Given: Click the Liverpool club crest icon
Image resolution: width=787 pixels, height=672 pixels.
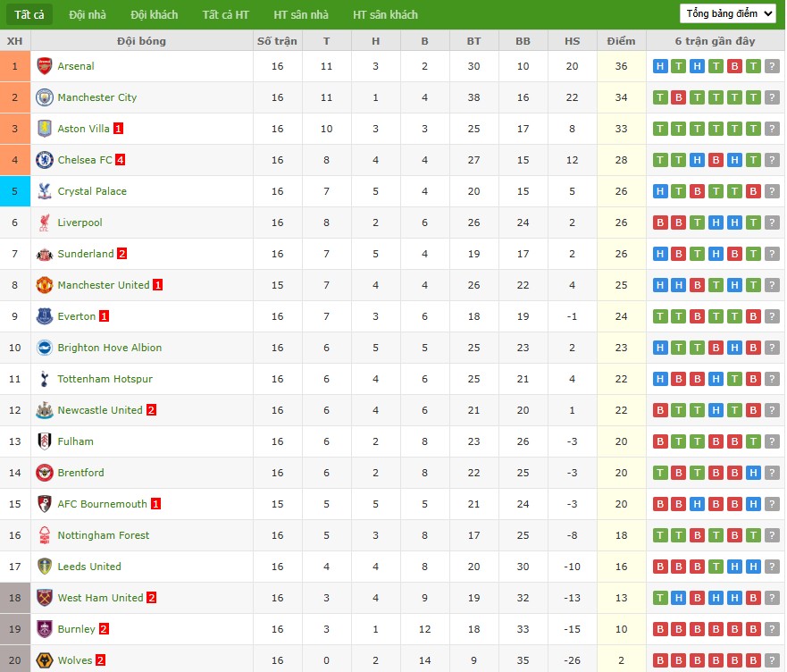Looking at the screenshot, I should (44, 223).
